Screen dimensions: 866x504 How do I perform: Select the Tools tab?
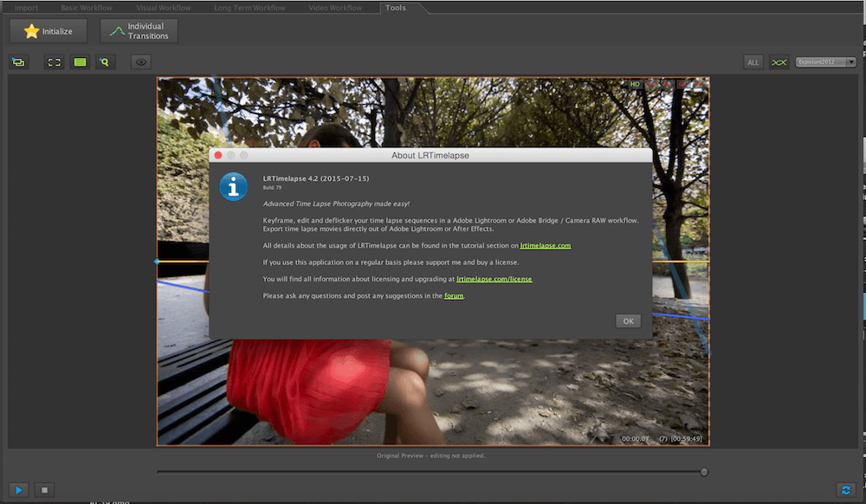click(396, 8)
